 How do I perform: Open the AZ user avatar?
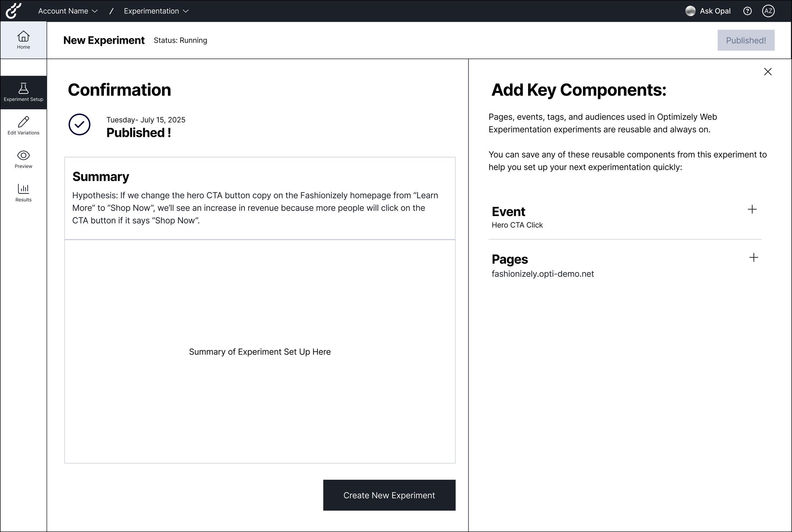tap(768, 11)
